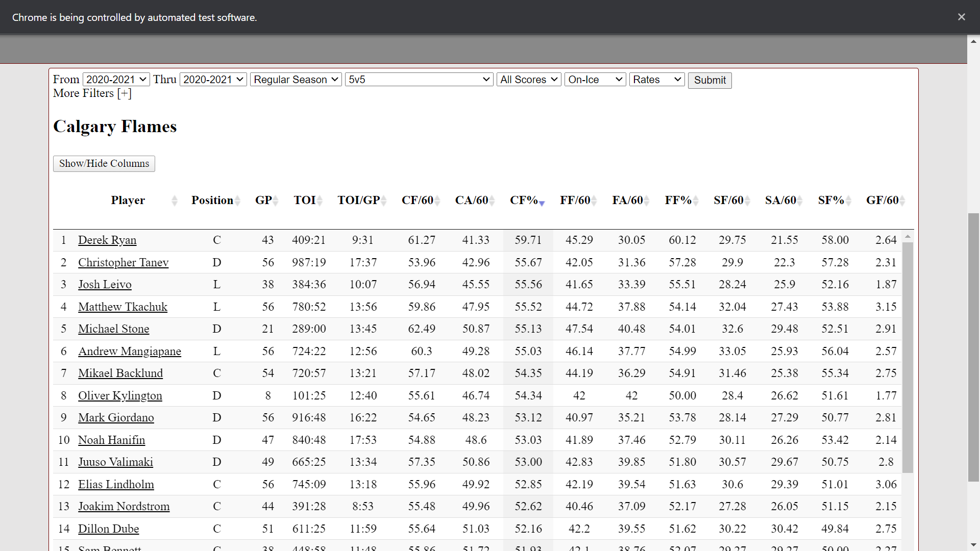Open the Rates dropdown
This screenshot has width=980, height=551.
coord(657,80)
